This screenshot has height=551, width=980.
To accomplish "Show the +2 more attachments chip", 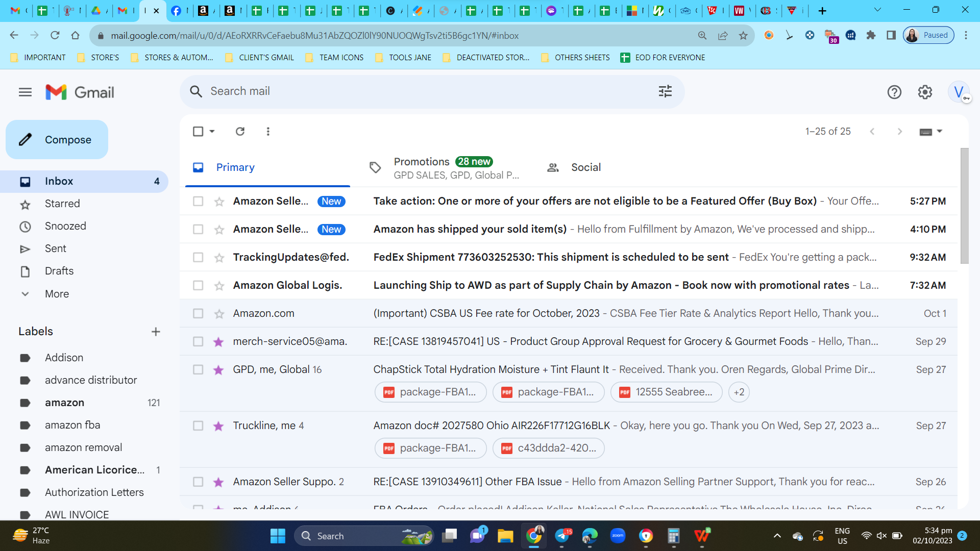I will point(739,392).
